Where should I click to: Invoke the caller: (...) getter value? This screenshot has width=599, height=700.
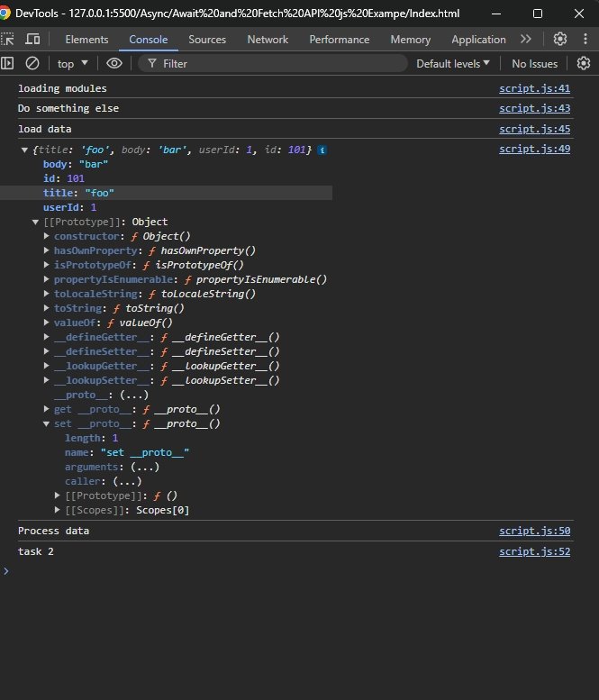click(127, 481)
